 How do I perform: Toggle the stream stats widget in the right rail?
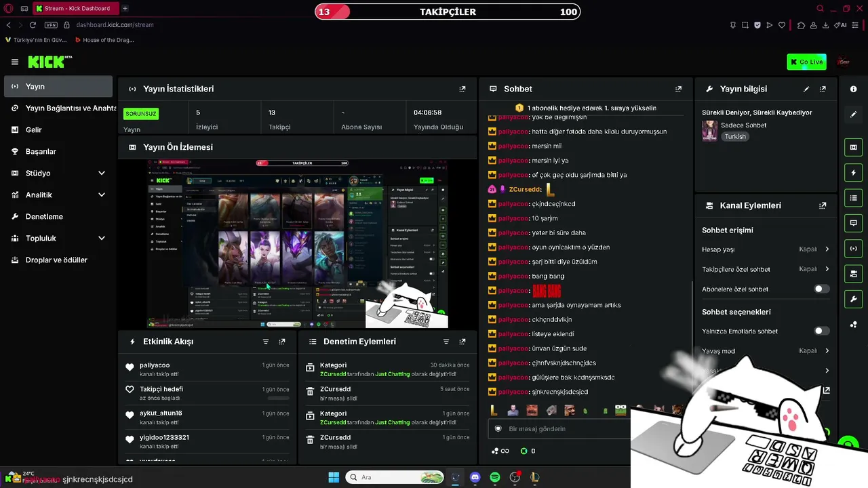pos(854,248)
